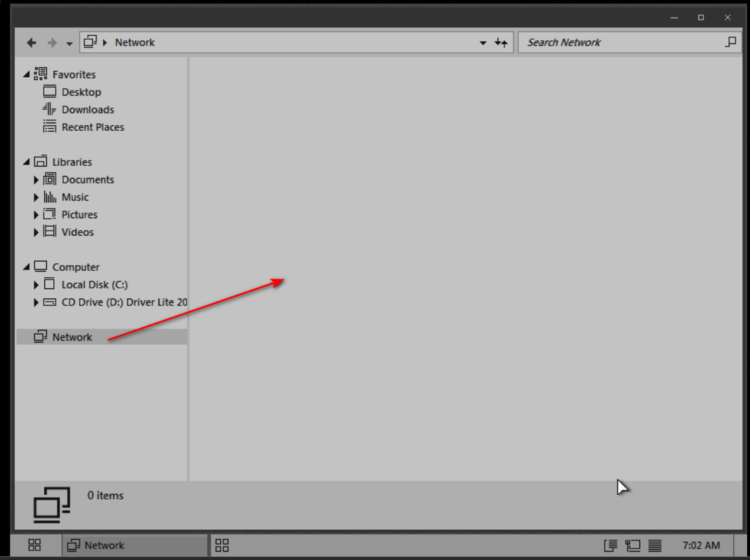
Task: Expand the Videos library
Action: pos(36,232)
